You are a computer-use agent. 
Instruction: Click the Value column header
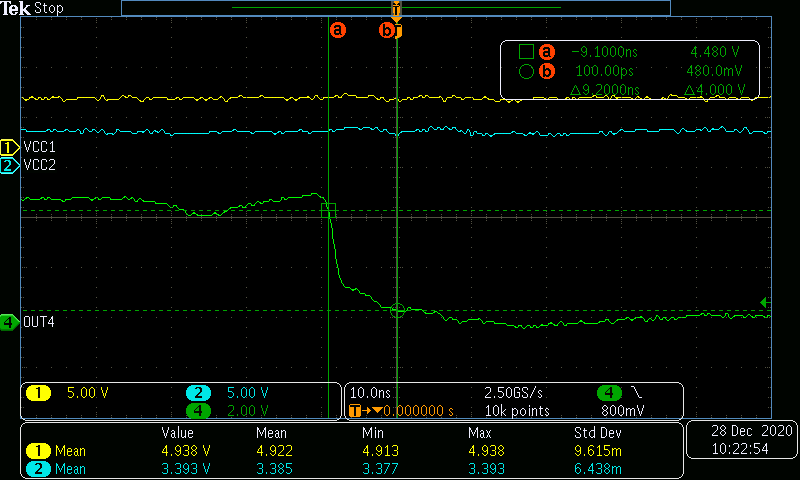(178, 433)
